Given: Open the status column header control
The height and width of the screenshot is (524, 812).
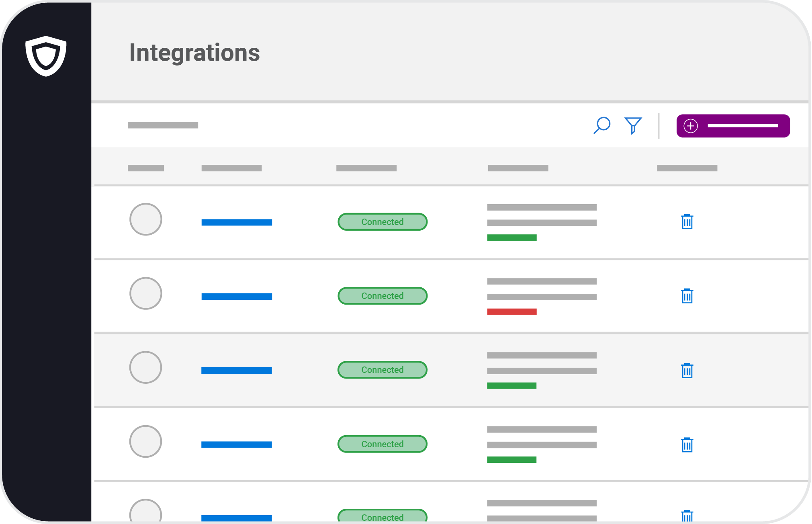Looking at the screenshot, I should (366, 167).
